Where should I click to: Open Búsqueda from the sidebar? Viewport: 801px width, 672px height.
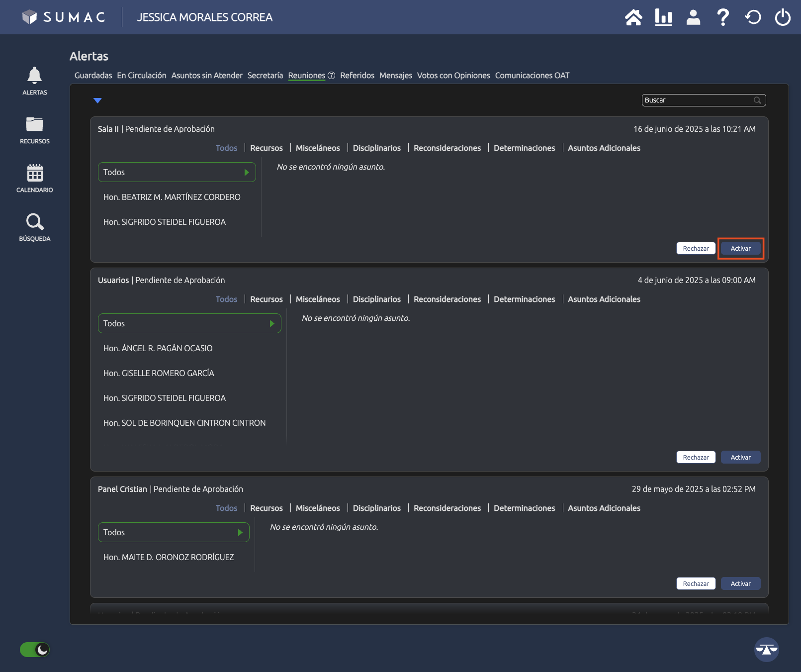coord(35,227)
